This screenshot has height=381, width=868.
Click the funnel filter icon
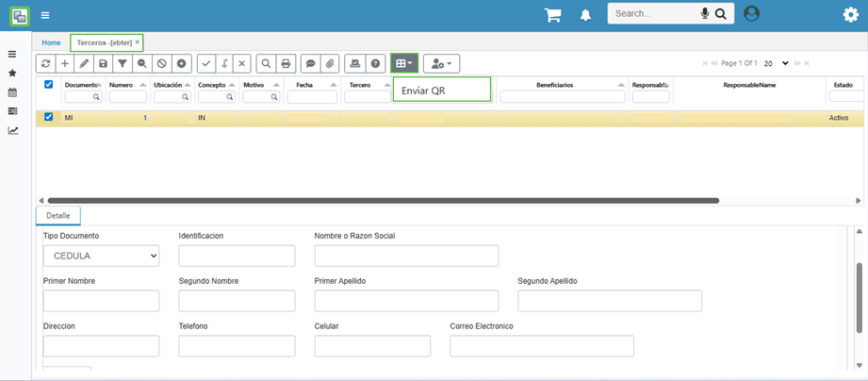123,63
